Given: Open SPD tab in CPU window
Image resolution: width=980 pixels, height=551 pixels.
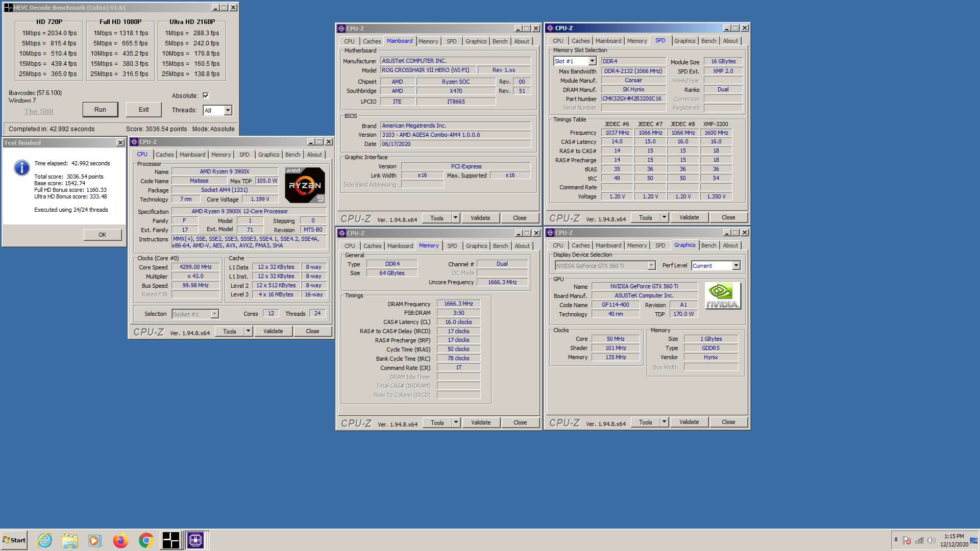Looking at the screenshot, I should point(244,155).
